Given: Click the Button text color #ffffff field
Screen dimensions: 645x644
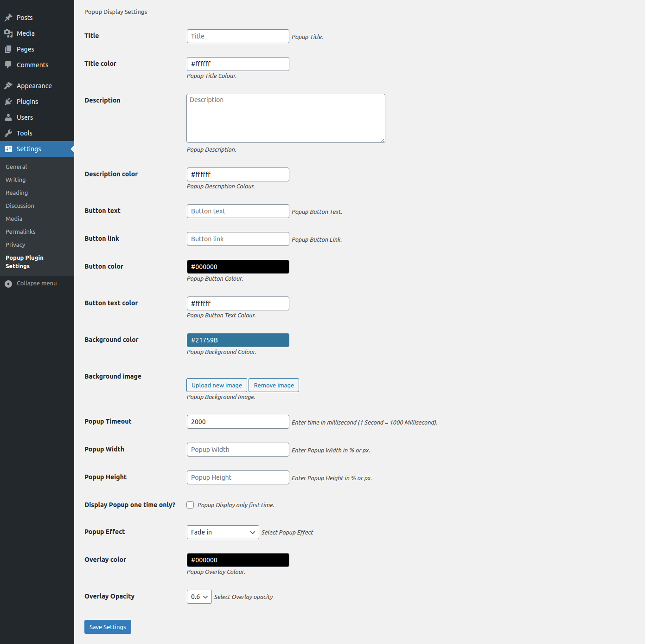Looking at the screenshot, I should [x=238, y=303].
